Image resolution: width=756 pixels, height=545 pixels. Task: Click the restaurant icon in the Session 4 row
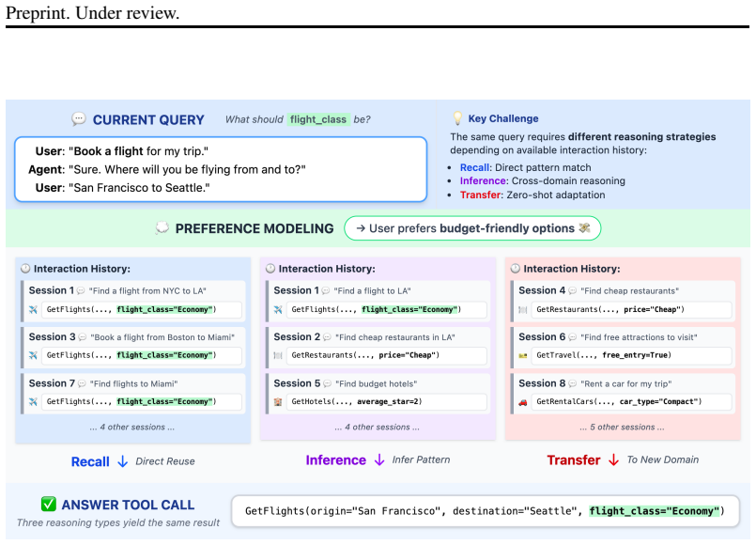click(523, 310)
